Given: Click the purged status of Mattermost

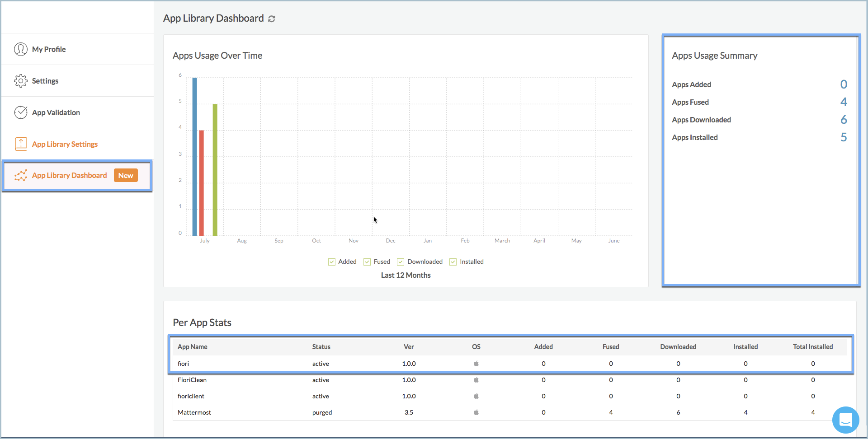Looking at the screenshot, I should [x=322, y=412].
